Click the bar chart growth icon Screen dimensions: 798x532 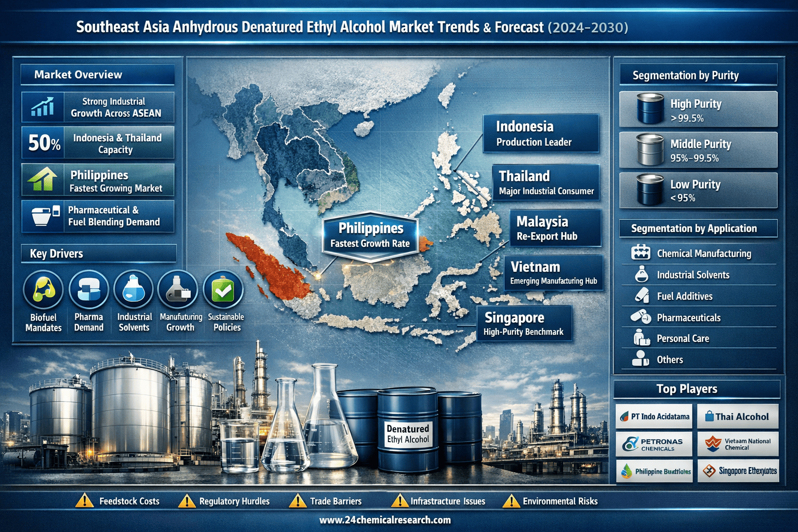coord(43,107)
